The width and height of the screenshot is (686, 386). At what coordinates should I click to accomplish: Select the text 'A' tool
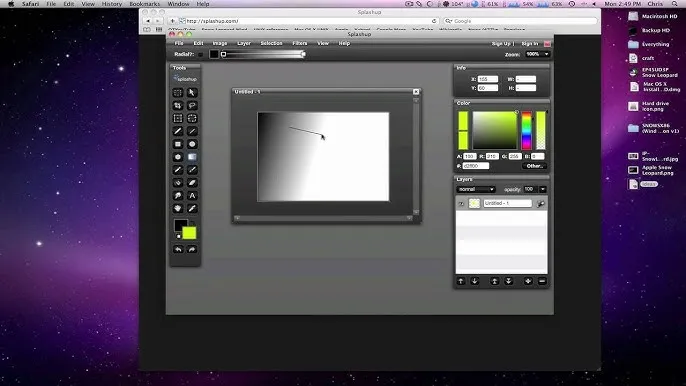[x=192, y=196]
